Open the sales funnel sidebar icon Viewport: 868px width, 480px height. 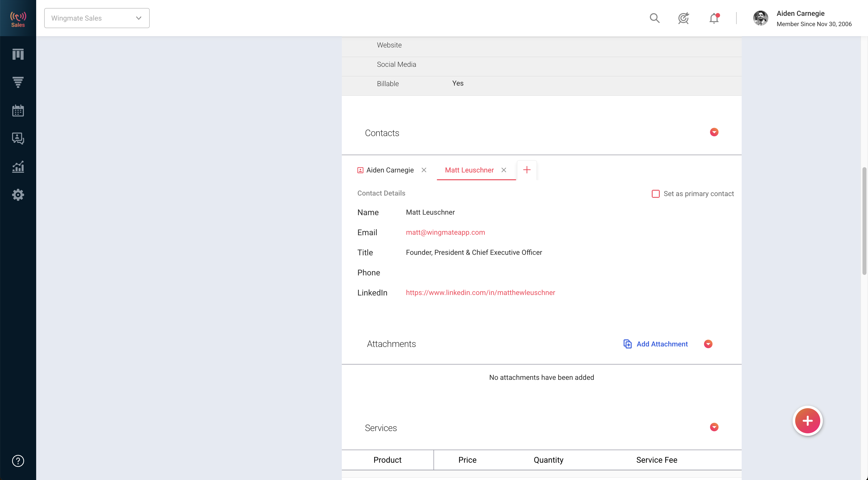(18, 82)
